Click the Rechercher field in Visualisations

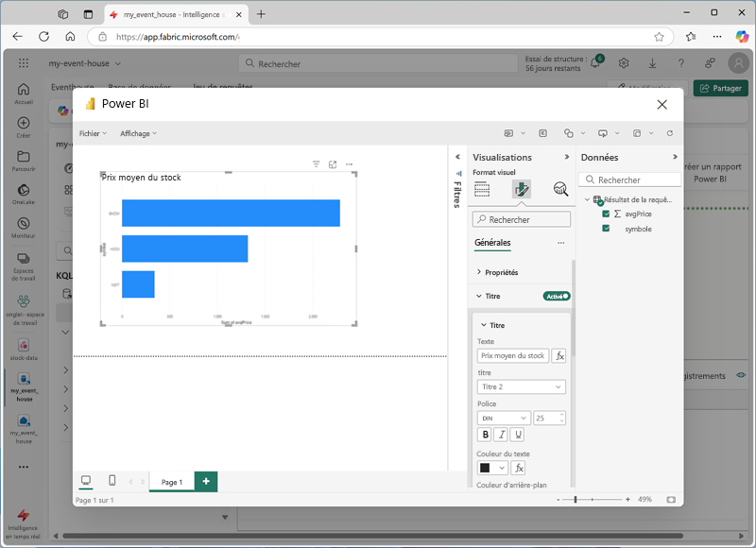522,219
